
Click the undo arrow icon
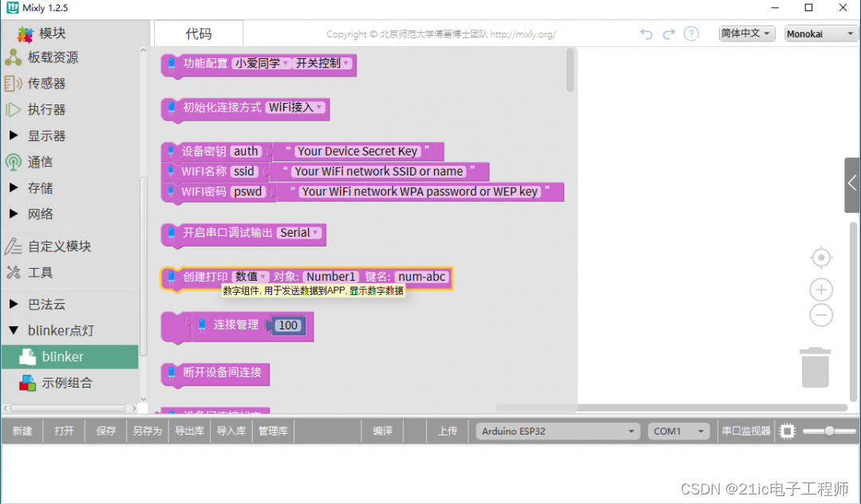tap(646, 34)
